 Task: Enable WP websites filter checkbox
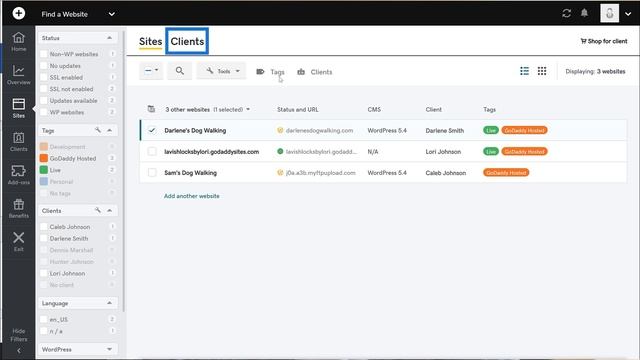[x=44, y=112]
